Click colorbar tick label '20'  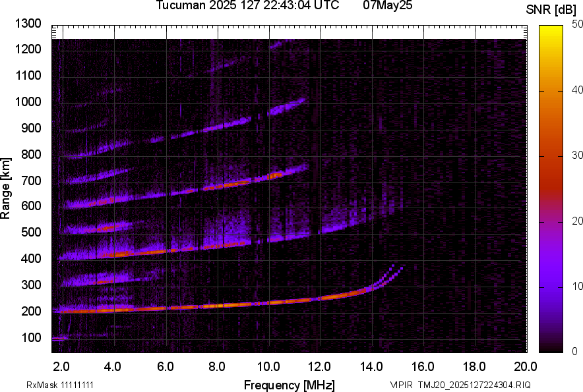click(577, 221)
